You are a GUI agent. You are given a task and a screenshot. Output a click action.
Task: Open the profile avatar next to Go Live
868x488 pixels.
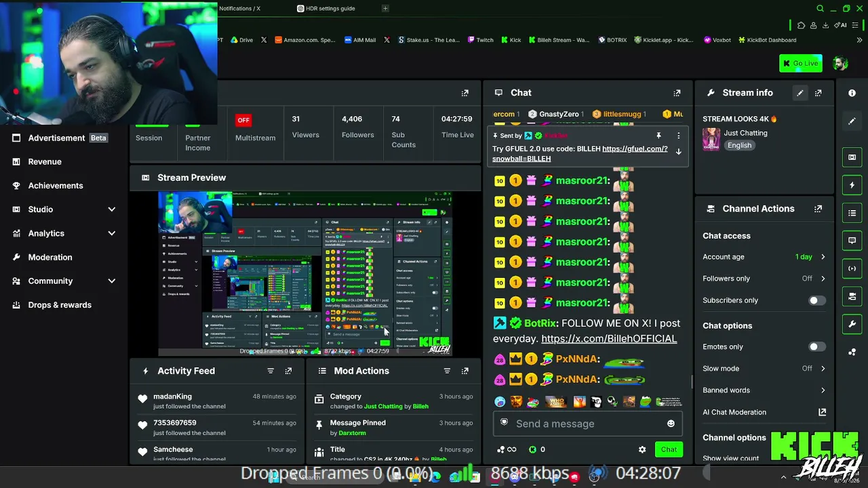pyautogui.click(x=840, y=64)
